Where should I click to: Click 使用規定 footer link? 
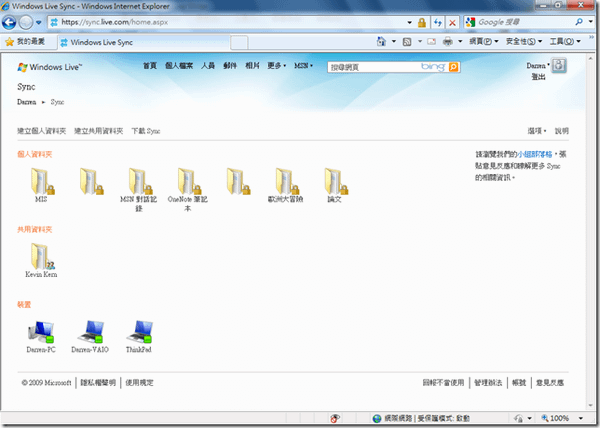pos(139,382)
